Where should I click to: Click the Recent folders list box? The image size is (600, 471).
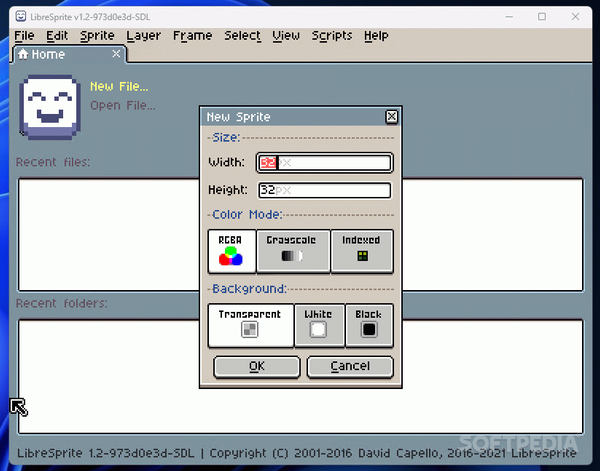tap(300, 376)
